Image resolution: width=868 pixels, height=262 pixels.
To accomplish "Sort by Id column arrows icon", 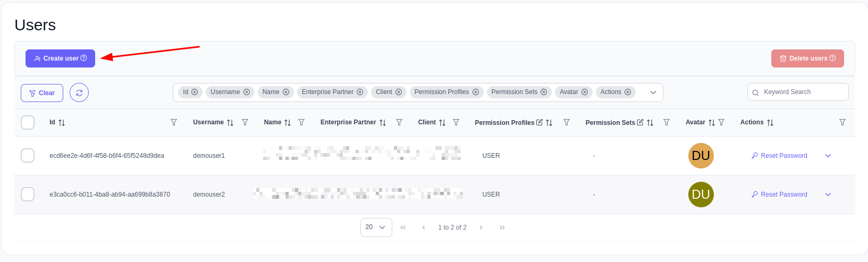I will [62, 123].
